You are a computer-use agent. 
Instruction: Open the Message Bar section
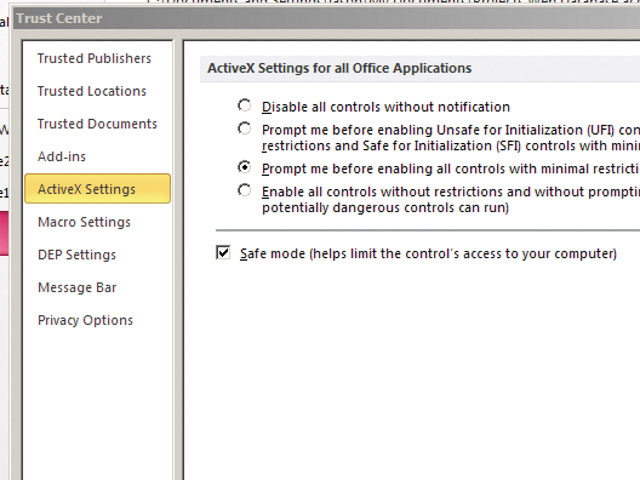click(77, 287)
